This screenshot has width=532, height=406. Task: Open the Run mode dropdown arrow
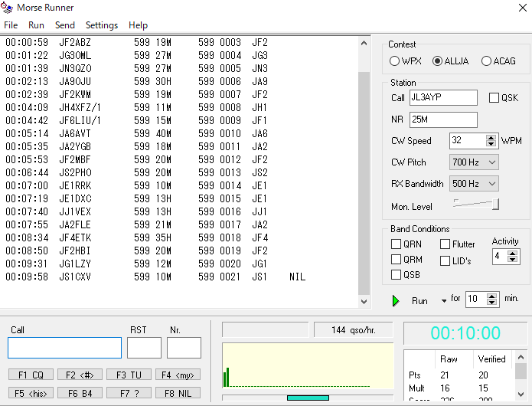pos(444,301)
